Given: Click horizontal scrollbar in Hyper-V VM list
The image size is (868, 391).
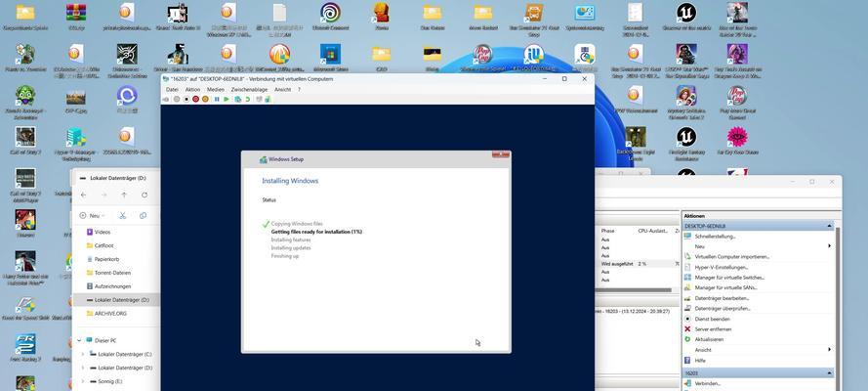Looking at the screenshot, I should click(x=635, y=289).
